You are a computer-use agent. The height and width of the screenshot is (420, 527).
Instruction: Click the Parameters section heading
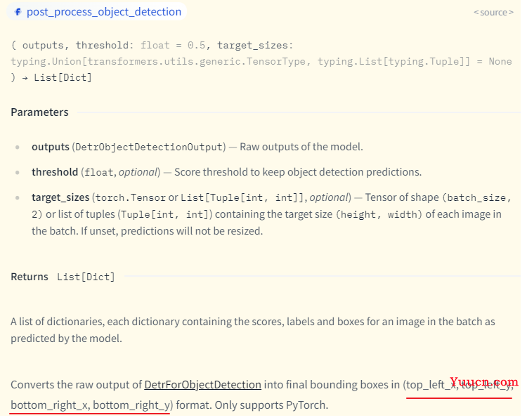click(x=39, y=112)
